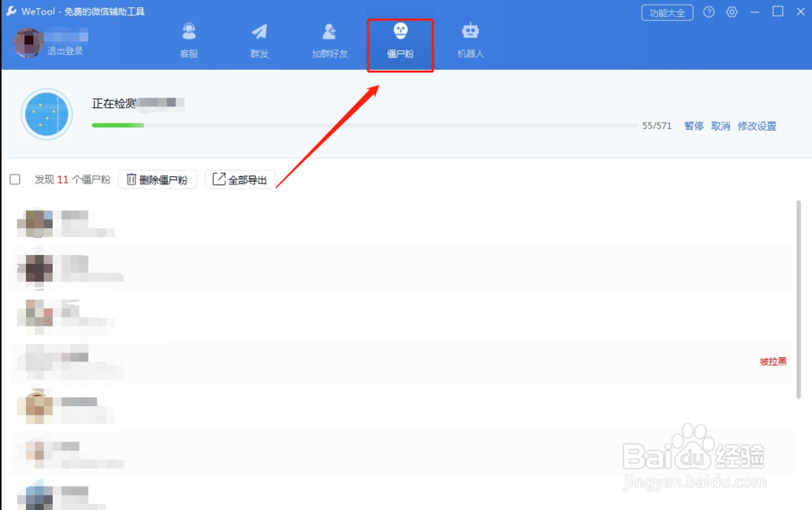Open the 功能大全 feature list
The width and height of the screenshot is (812, 510).
[x=667, y=12]
